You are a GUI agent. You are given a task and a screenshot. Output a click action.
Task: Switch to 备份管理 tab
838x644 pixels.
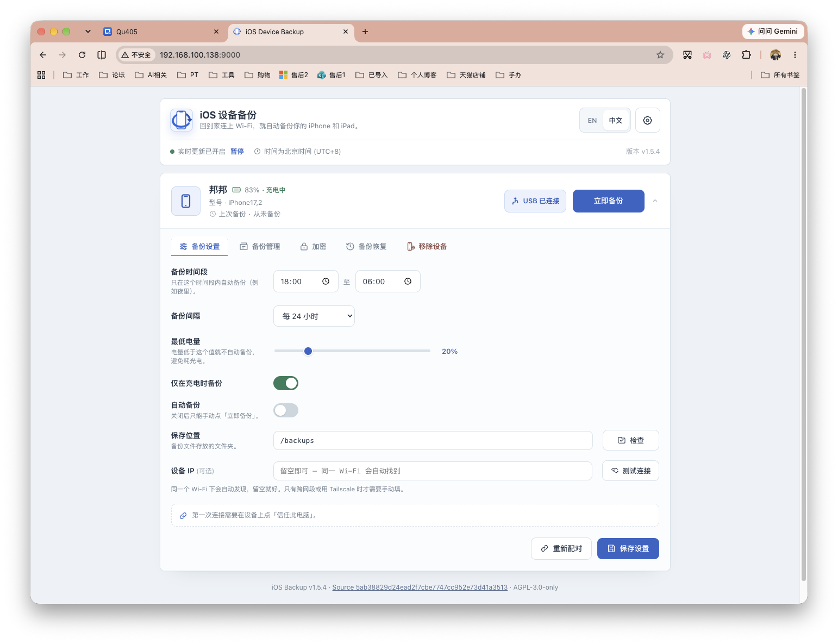click(x=260, y=247)
